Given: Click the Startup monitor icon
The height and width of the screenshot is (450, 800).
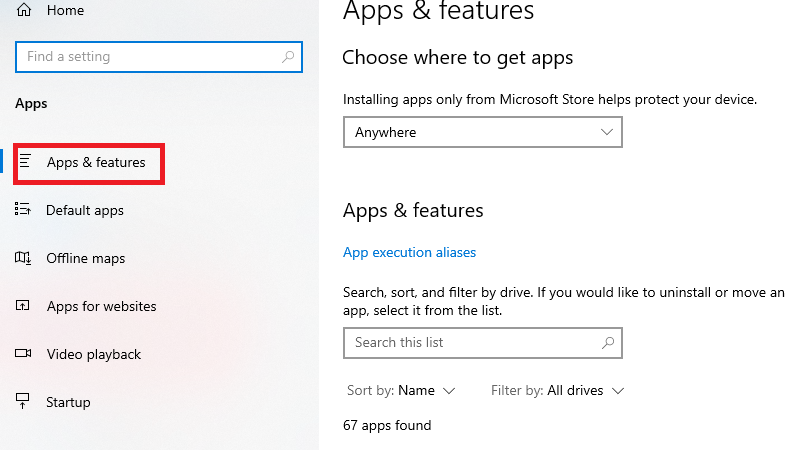Looking at the screenshot, I should pyautogui.click(x=24, y=402).
